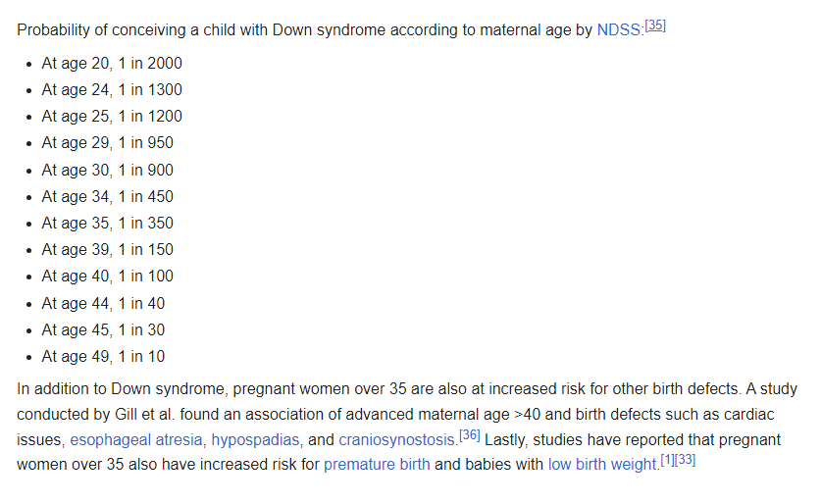Click the 'At age 24, 1 in 1300' item
This screenshot has width=821, height=504.
point(112,90)
